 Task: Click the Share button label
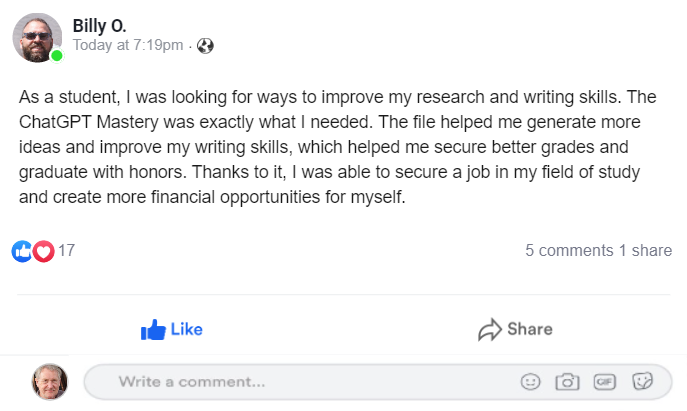530,329
